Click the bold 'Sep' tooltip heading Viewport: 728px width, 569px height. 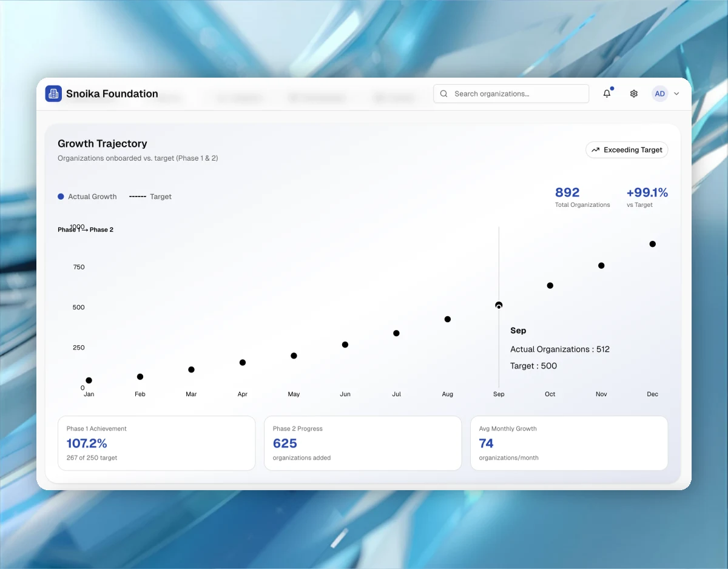(x=518, y=331)
